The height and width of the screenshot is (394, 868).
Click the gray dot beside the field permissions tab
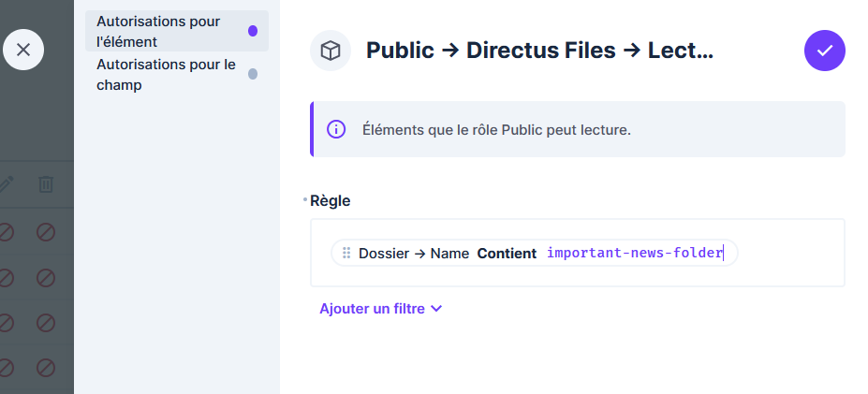253,74
